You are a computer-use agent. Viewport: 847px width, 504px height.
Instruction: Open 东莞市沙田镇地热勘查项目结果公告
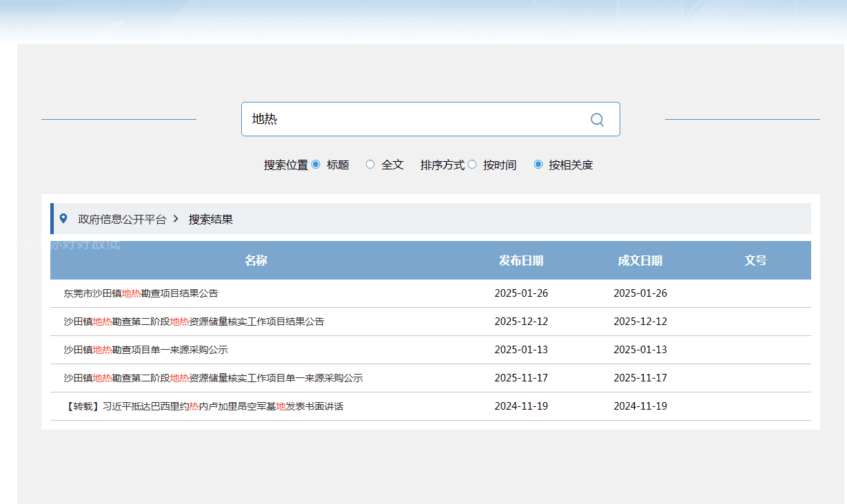click(x=141, y=293)
